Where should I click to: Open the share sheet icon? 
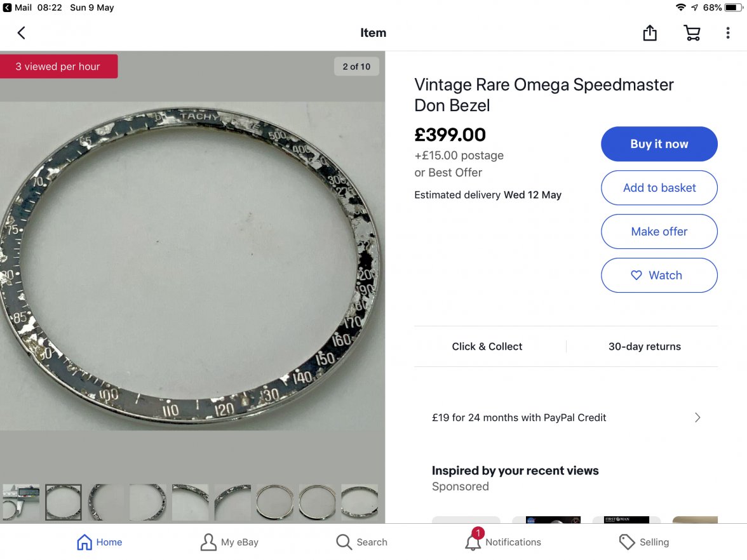point(649,33)
